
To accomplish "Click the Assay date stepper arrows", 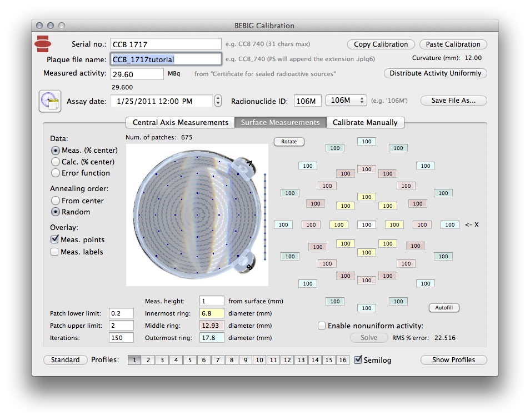I will click(x=218, y=101).
